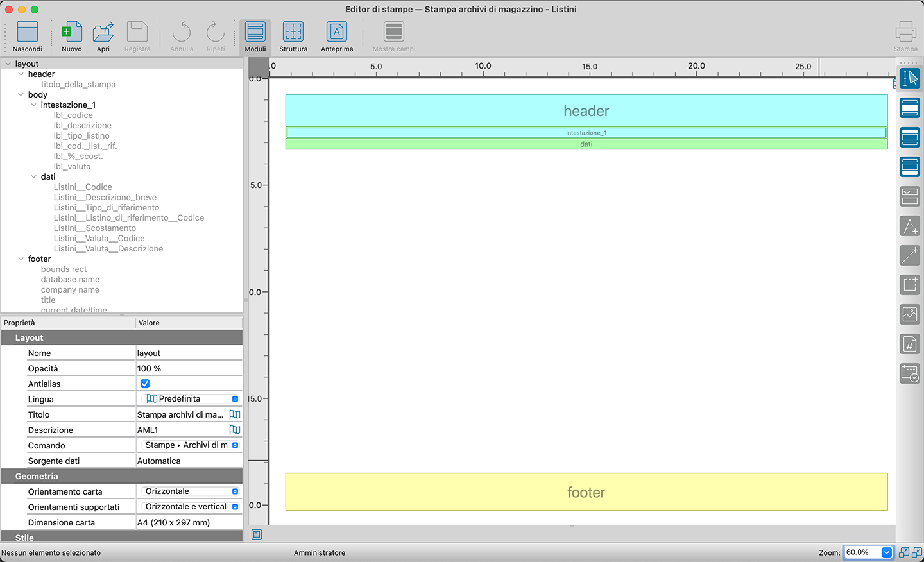Uncheck the Antialias checkbox
924x562 pixels.
(x=145, y=384)
